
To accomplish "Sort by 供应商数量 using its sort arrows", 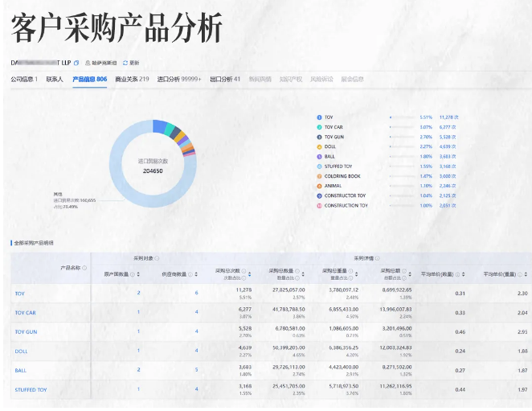I will coord(197,274).
